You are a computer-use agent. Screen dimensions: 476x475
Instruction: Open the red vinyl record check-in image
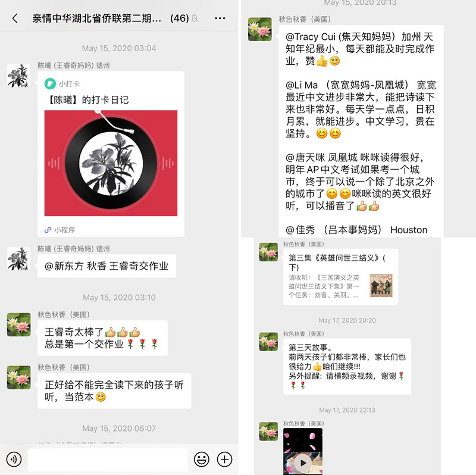coord(111,163)
